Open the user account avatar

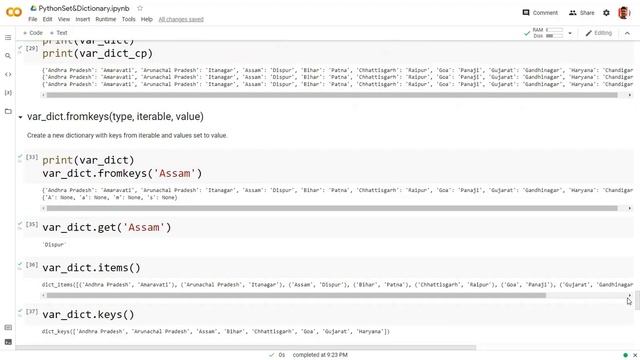click(x=623, y=13)
